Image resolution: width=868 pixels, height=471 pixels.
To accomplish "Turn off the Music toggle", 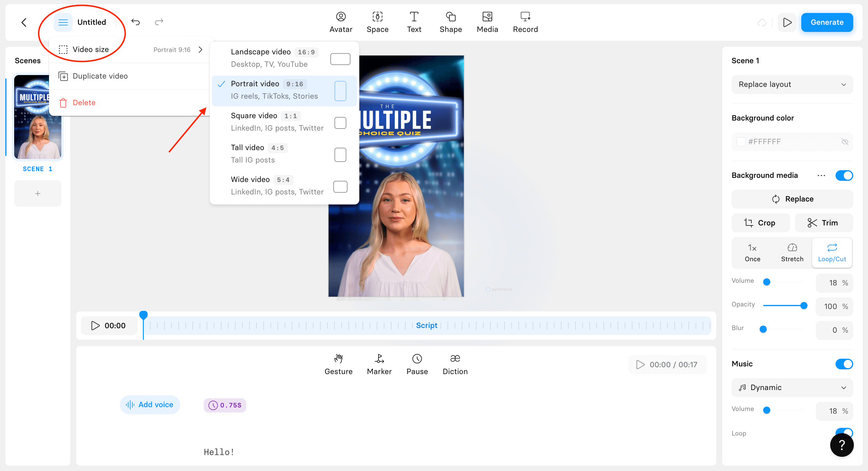I will (x=844, y=364).
